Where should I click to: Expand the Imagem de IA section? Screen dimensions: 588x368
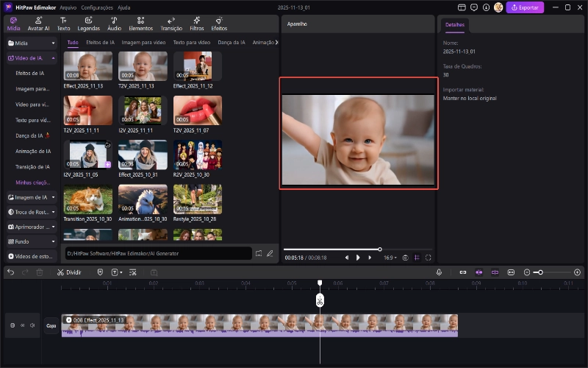click(54, 197)
